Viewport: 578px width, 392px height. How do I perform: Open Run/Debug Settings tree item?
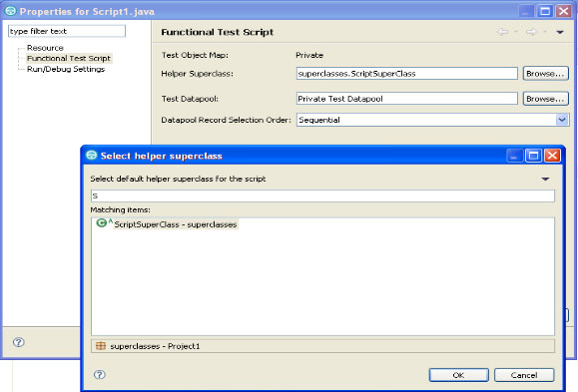pyautogui.click(x=66, y=69)
